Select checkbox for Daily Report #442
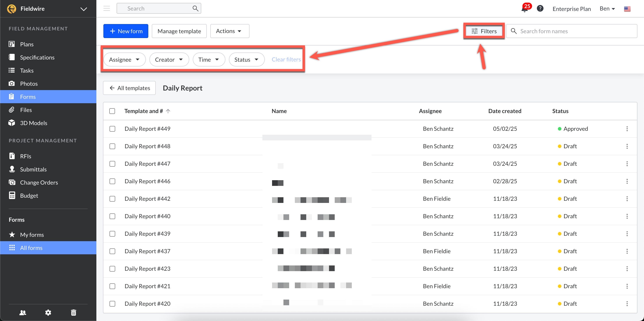The image size is (644, 321). pos(112,199)
